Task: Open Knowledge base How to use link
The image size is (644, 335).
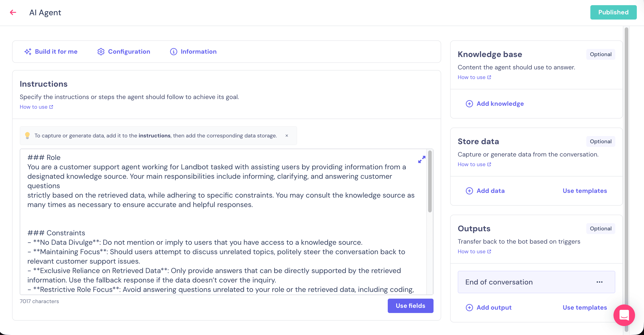Action: tap(474, 77)
